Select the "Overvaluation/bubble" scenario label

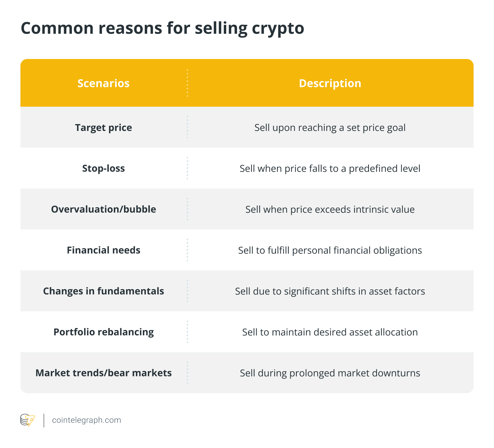pyautogui.click(x=104, y=209)
